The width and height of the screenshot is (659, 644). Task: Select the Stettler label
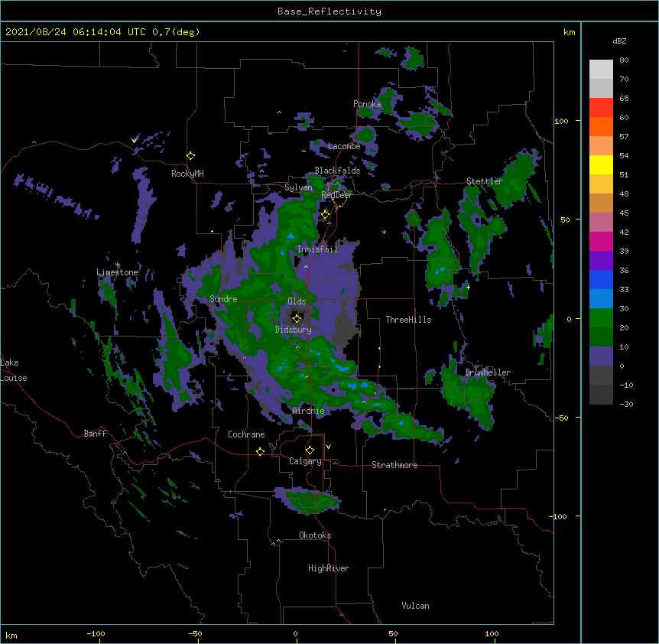[x=485, y=181]
